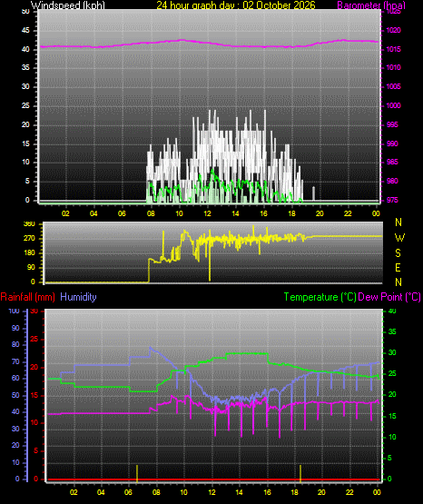423x504 pixels.
Task: Click the isolated wind spike between hours 18 and 20
Action: pos(314,193)
